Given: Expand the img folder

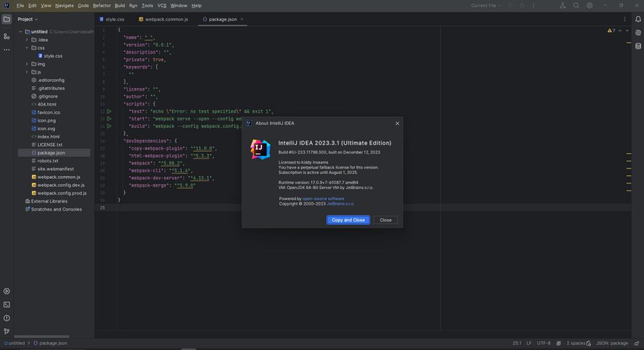Looking at the screenshot, I should click(27, 64).
